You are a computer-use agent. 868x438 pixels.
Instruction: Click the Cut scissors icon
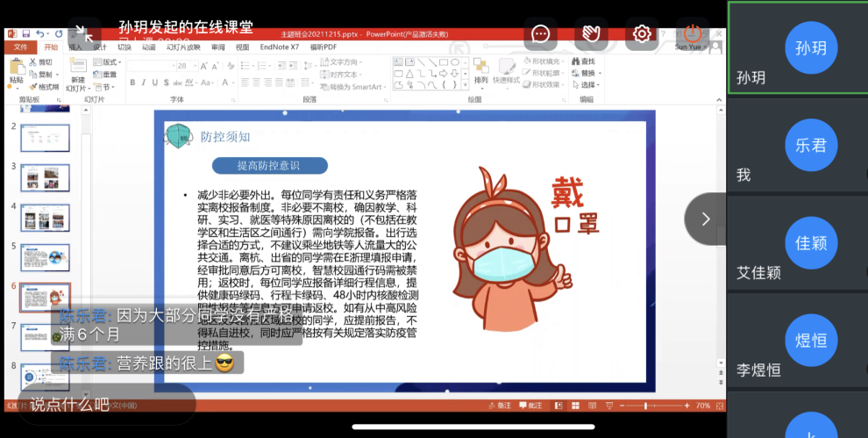coord(33,62)
